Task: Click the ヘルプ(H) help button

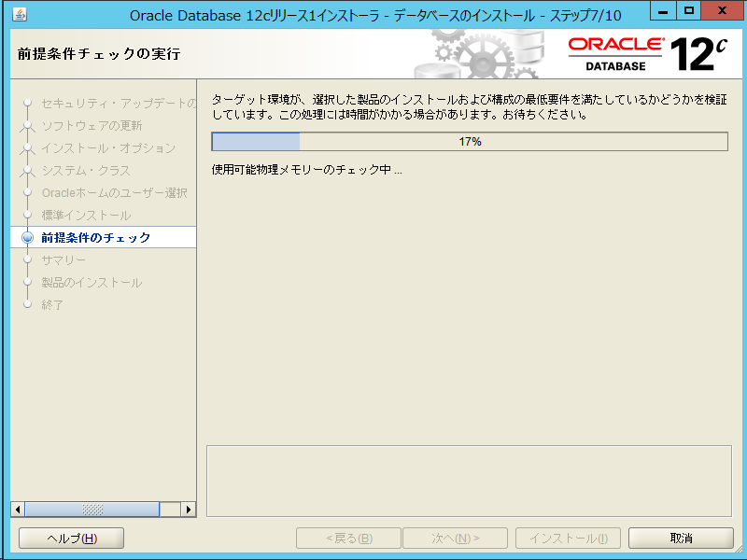Action: [72, 539]
